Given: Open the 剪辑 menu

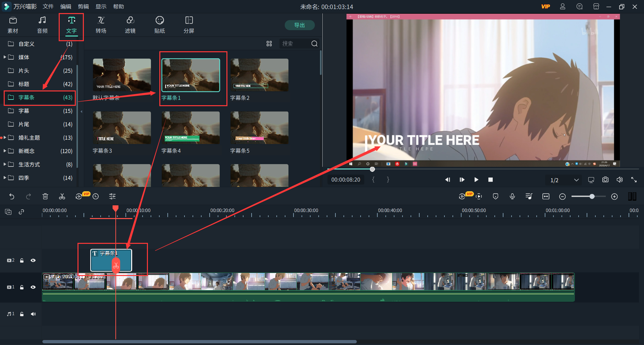Looking at the screenshot, I should pos(83,7).
